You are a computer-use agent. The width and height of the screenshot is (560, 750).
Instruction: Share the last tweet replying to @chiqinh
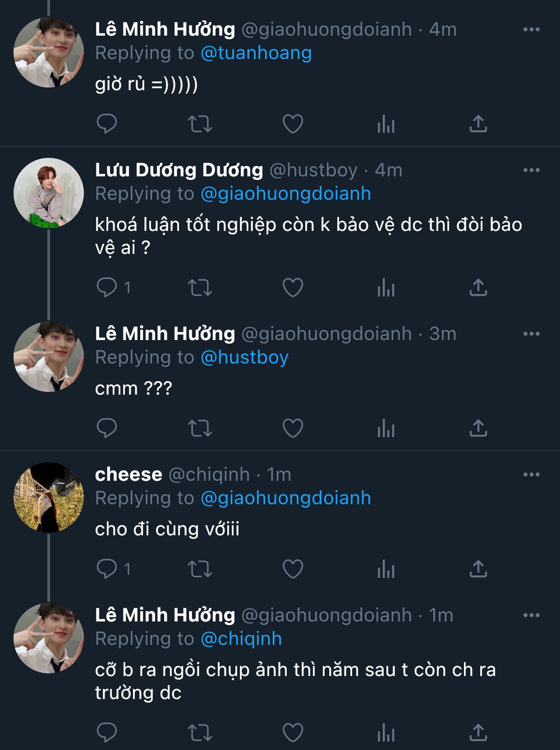click(x=478, y=732)
